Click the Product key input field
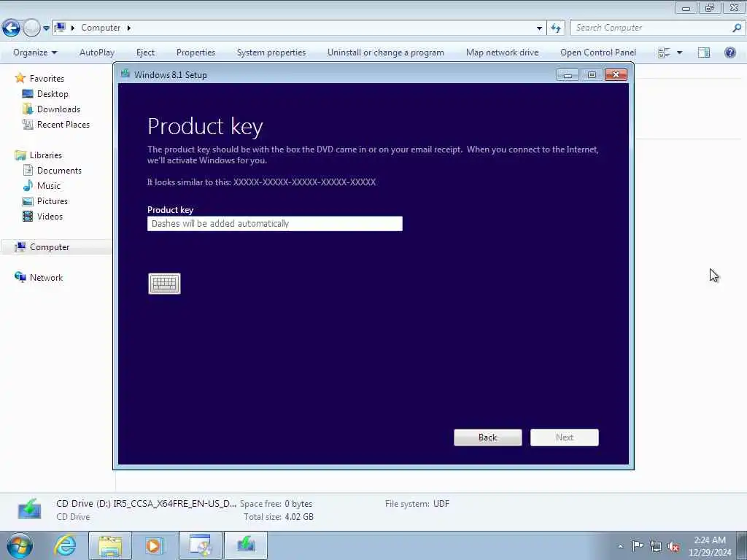Screen dimensions: 747x560 click(x=275, y=224)
